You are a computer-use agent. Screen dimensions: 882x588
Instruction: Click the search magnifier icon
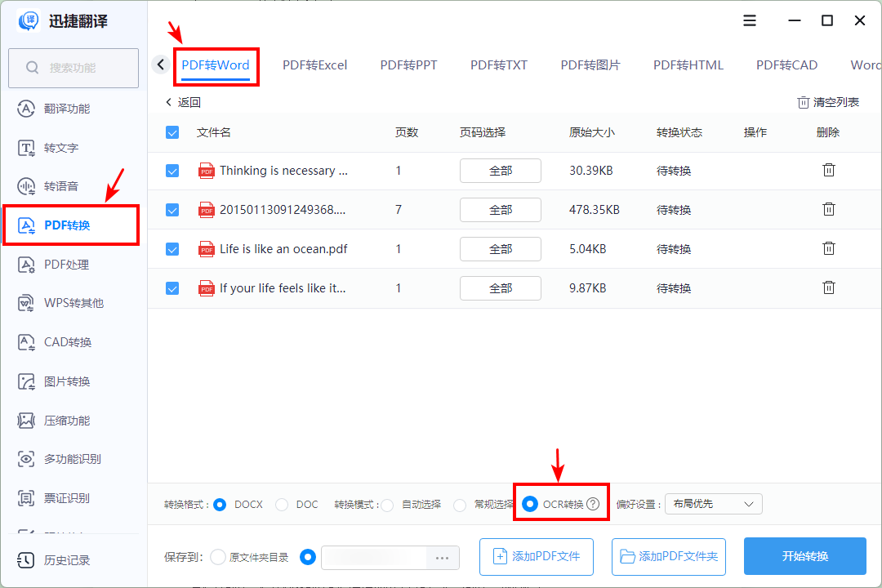pos(32,68)
